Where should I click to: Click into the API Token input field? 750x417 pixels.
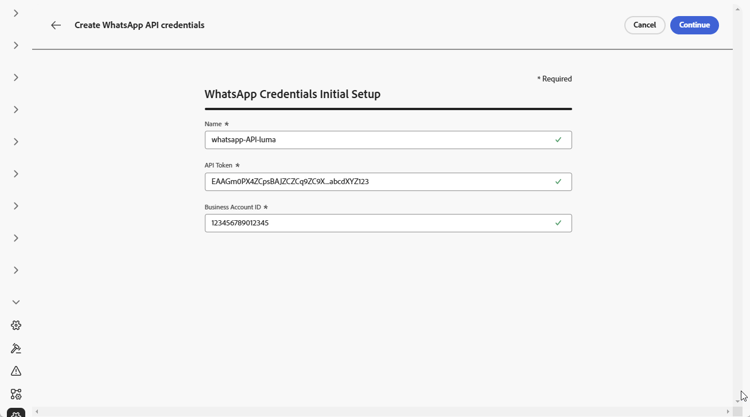(x=388, y=182)
